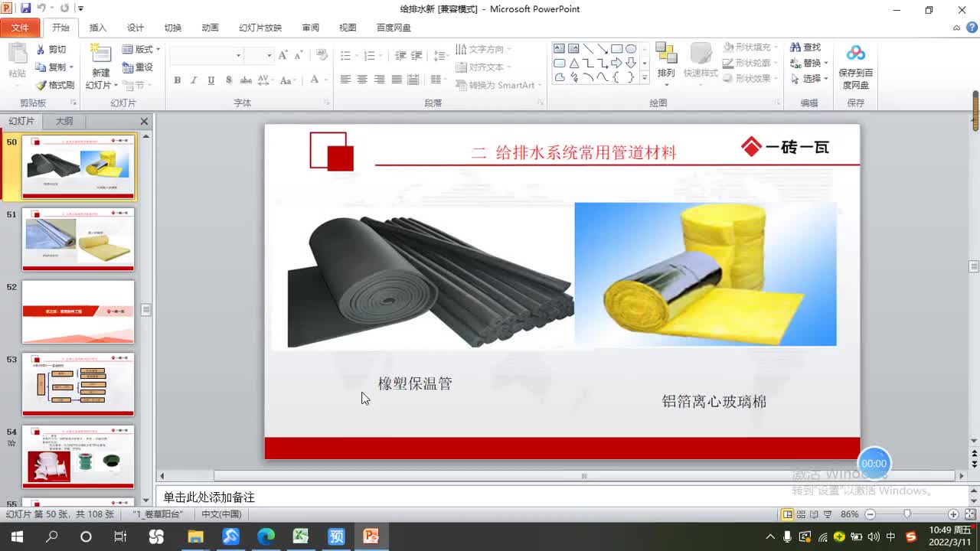
Task: Switch to Slide Sorter view icon
Action: 801,514
